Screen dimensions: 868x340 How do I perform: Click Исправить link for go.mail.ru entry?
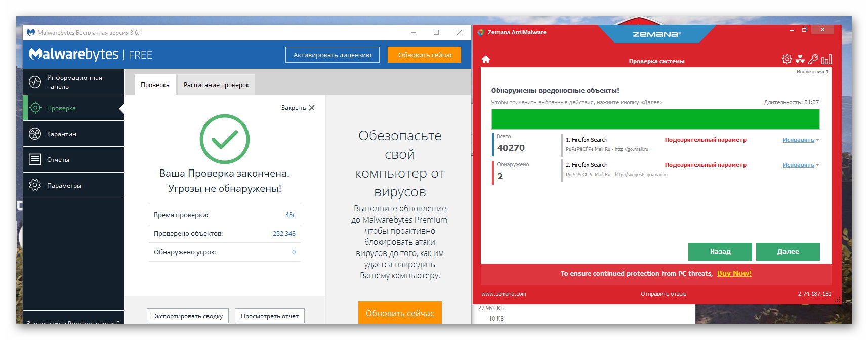798,140
